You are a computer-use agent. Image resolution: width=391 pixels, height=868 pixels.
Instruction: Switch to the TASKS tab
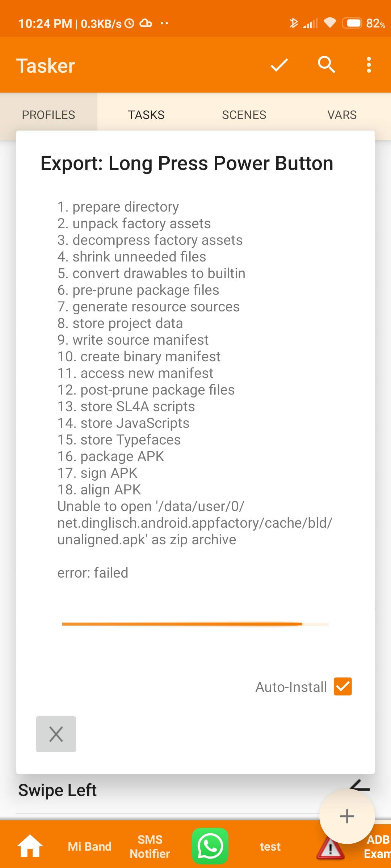point(146,115)
